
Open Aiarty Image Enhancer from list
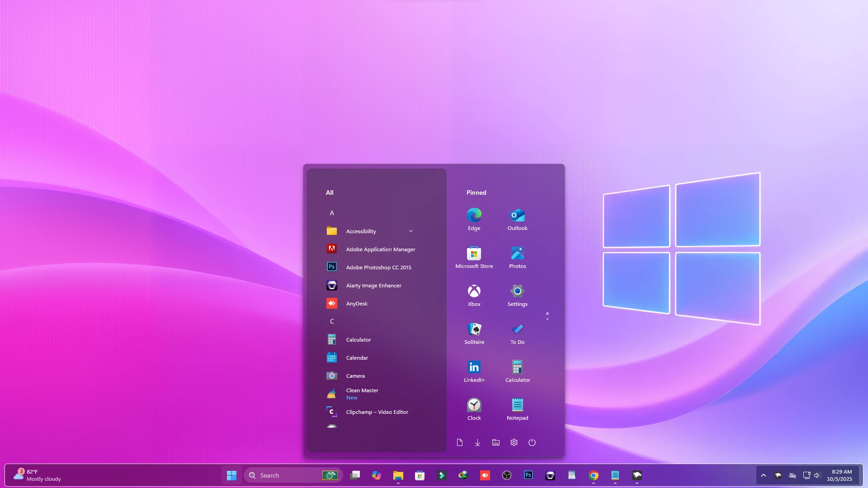(x=373, y=285)
